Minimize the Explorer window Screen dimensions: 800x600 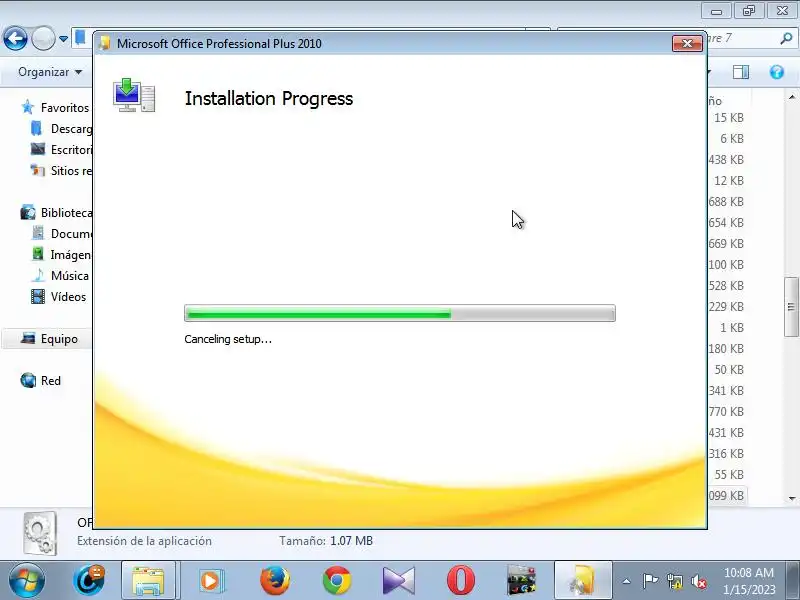(x=716, y=11)
